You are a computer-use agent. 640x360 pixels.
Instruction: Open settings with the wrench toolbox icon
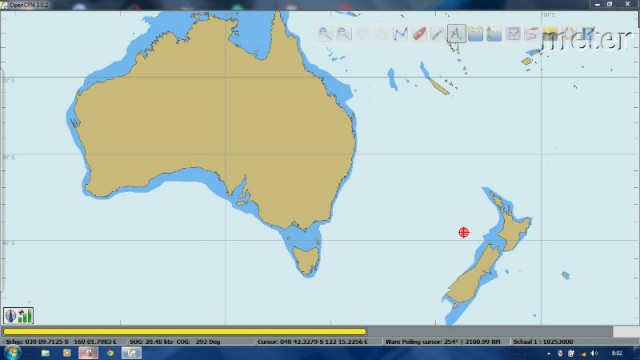438,33
